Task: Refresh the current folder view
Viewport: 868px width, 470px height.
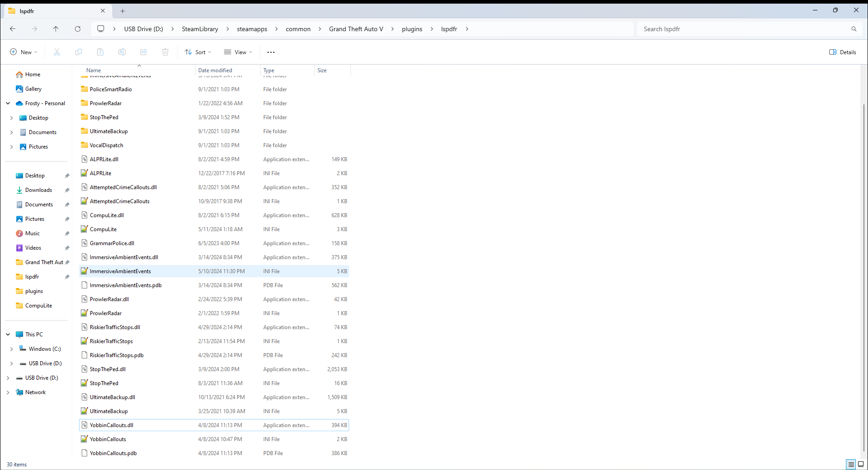Action: tap(78, 29)
